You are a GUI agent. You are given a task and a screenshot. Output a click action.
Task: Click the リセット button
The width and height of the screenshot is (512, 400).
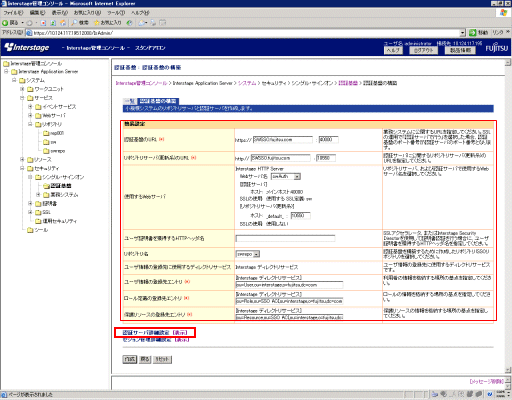point(162,359)
